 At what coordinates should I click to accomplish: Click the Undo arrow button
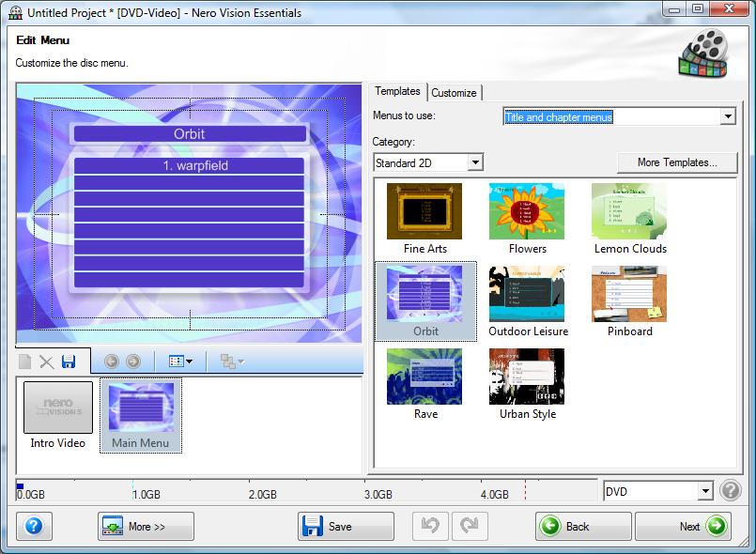point(430,526)
